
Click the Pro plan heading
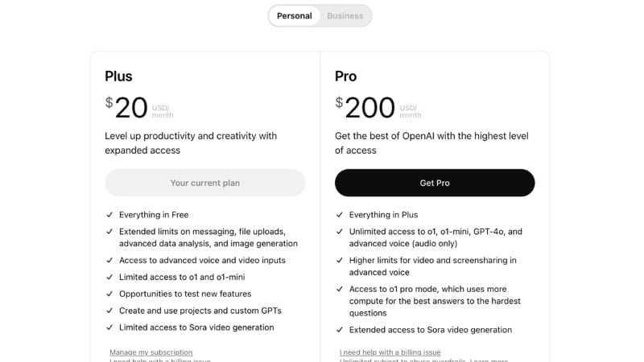(x=345, y=76)
